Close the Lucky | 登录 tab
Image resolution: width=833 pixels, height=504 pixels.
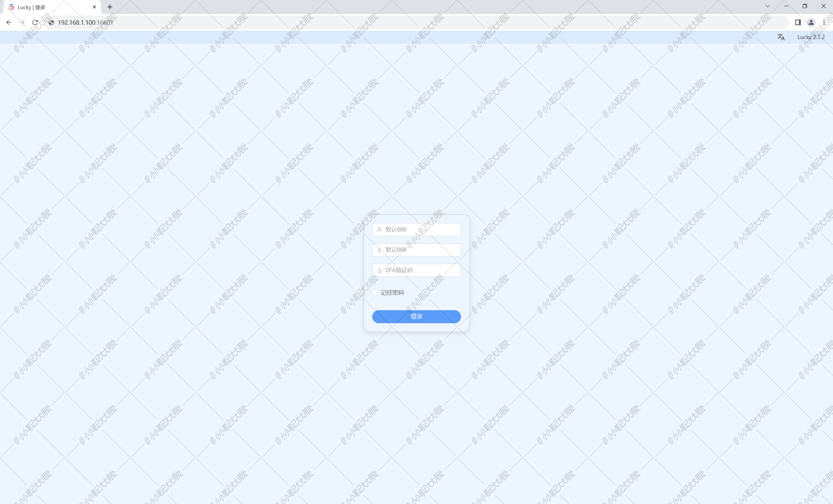pyautogui.click(x=94, y=7)
